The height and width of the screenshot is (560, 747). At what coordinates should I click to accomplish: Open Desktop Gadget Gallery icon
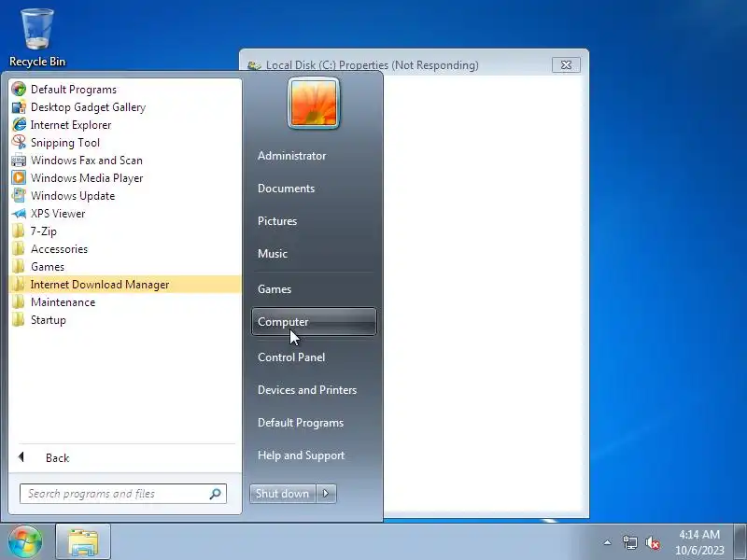(19, 107)
